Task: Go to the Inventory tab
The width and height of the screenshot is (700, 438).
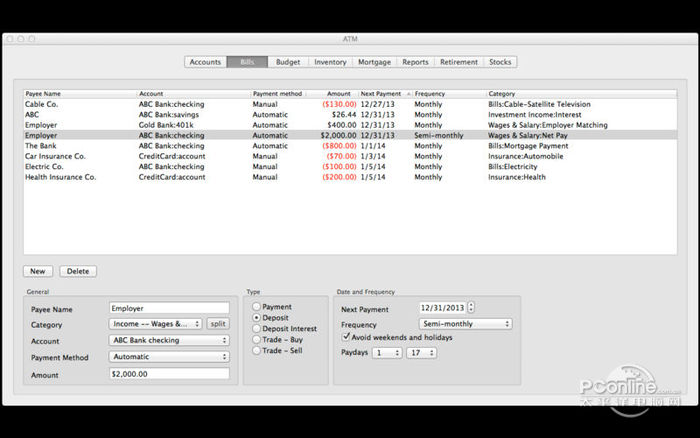Action: (x=330, y=62)
